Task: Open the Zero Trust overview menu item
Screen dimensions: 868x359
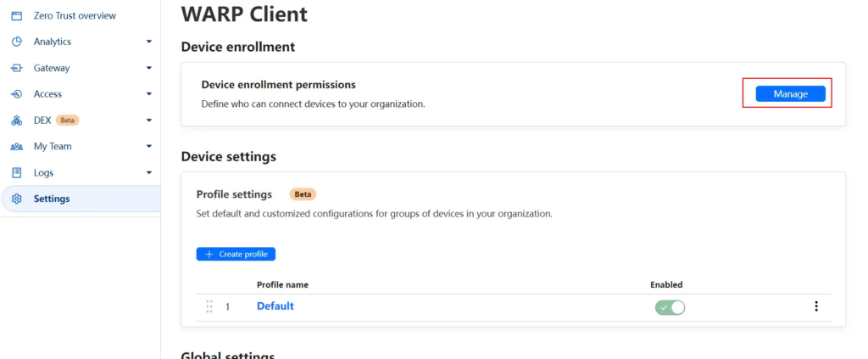Action: pyautogui.click(x=75, y=15)
